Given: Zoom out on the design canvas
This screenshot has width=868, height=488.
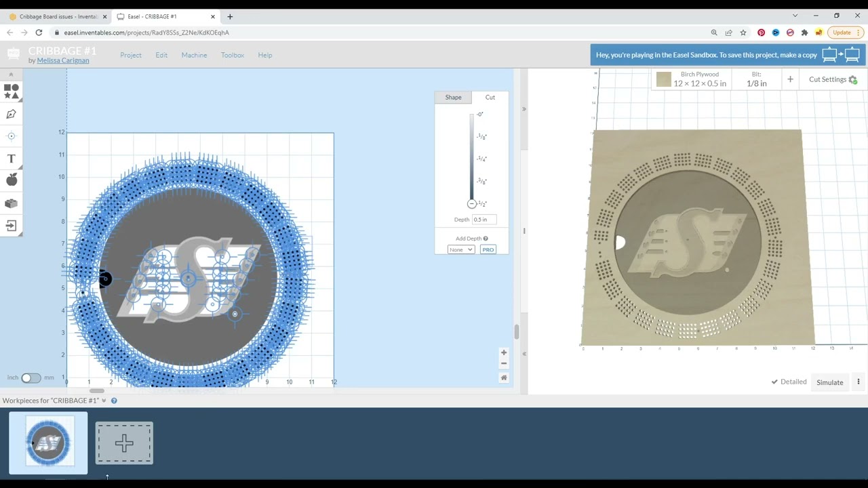Looking at the screenshot, I should [x=504, y=364].
